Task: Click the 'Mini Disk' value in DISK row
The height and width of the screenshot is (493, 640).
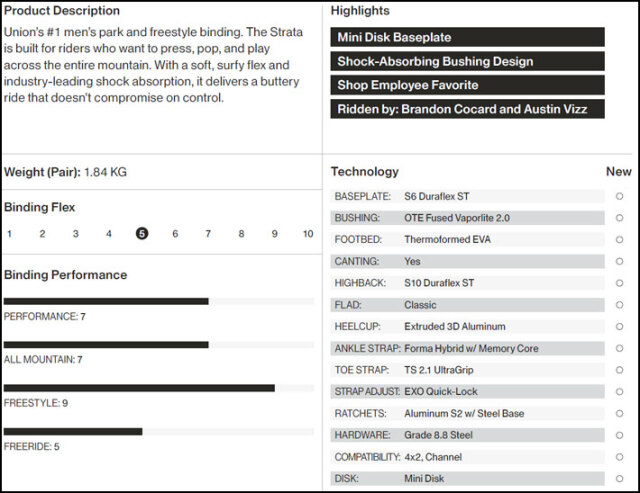Action: click(424, 479)
